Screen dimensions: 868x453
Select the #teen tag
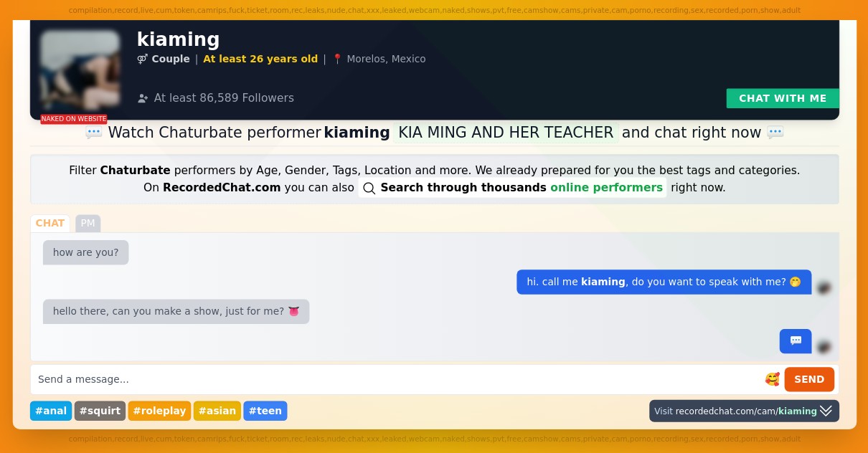point(265,411)
